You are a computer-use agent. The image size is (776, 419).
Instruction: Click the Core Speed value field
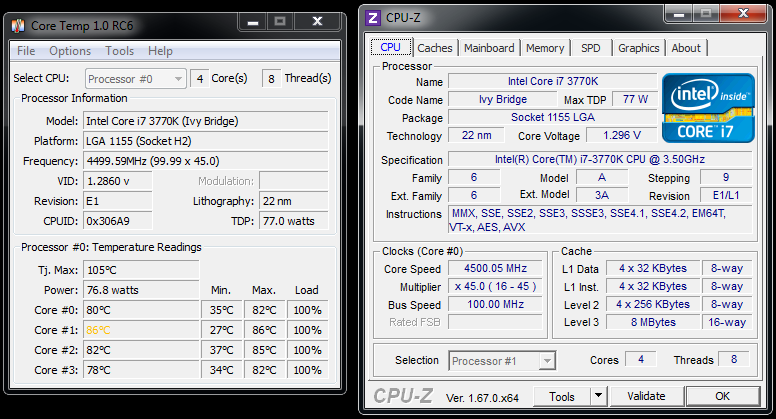[x=496, y=269]
